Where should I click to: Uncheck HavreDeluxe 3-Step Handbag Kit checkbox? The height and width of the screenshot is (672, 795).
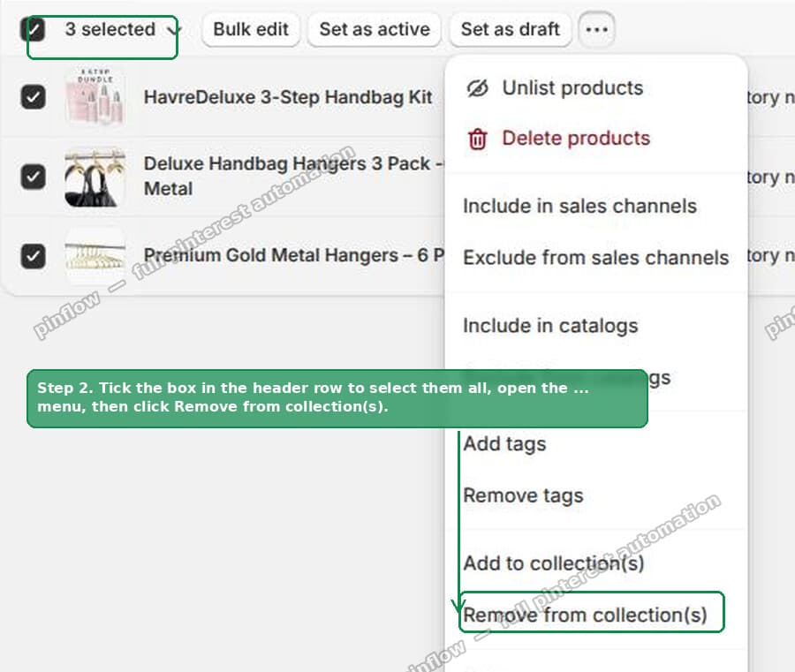(x=33, y=97)
